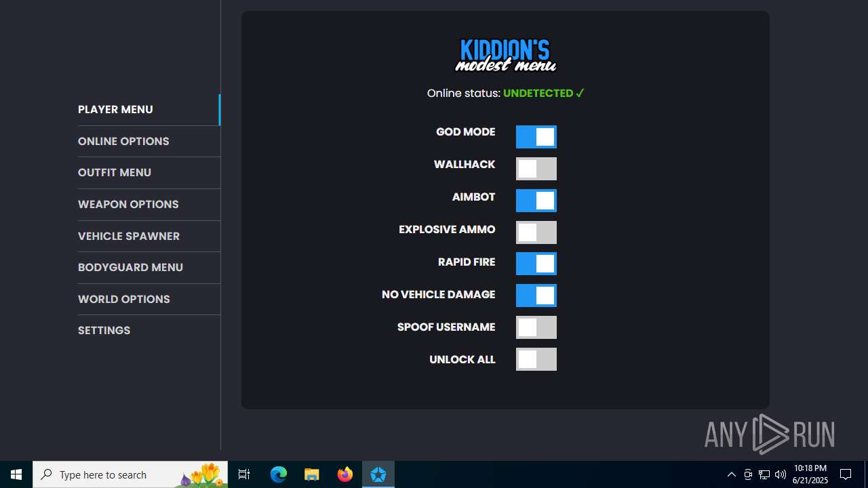Disable the Rapid Fire toggle
This screenshot has width=868, height=488.
coord(536,264)
